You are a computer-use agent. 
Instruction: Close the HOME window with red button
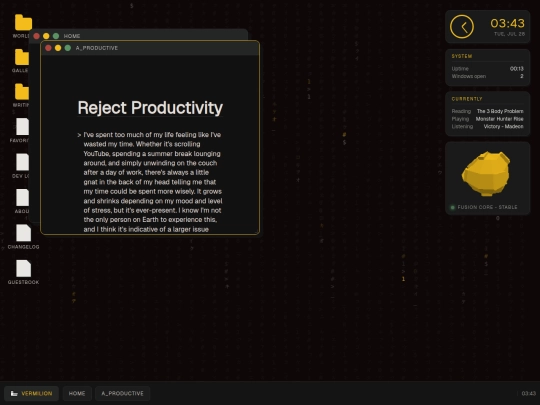(37, 36)
